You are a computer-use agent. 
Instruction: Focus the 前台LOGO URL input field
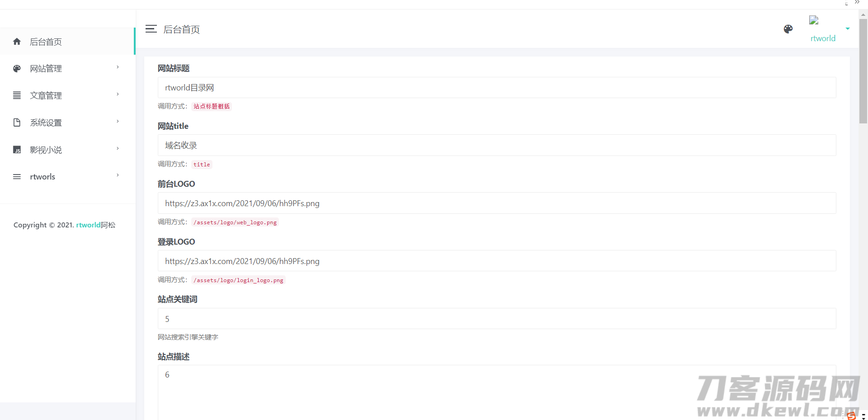click(x=496, y=203)
